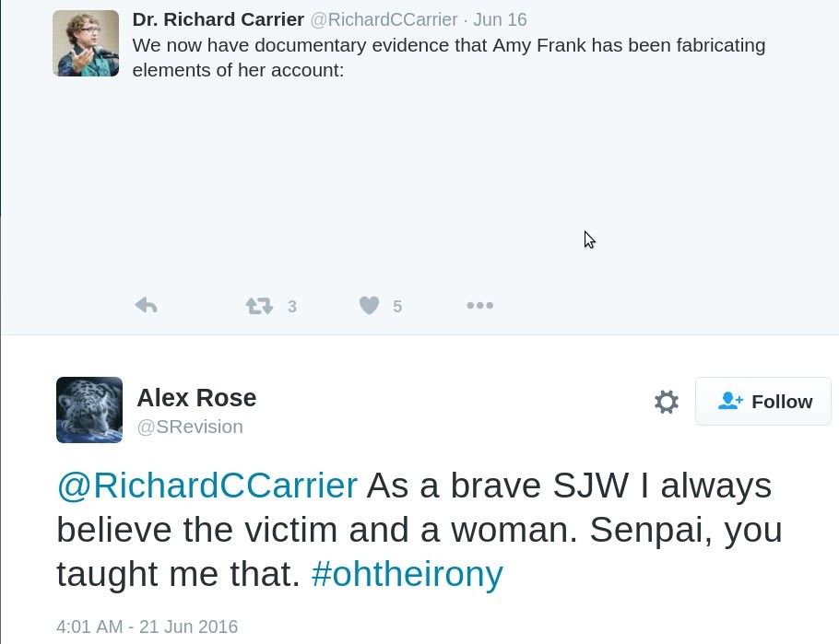This screenshot has width=839, height=644.
Task: Click the reply arrow icon under Carrier's tweet
Action: [146, 306]
